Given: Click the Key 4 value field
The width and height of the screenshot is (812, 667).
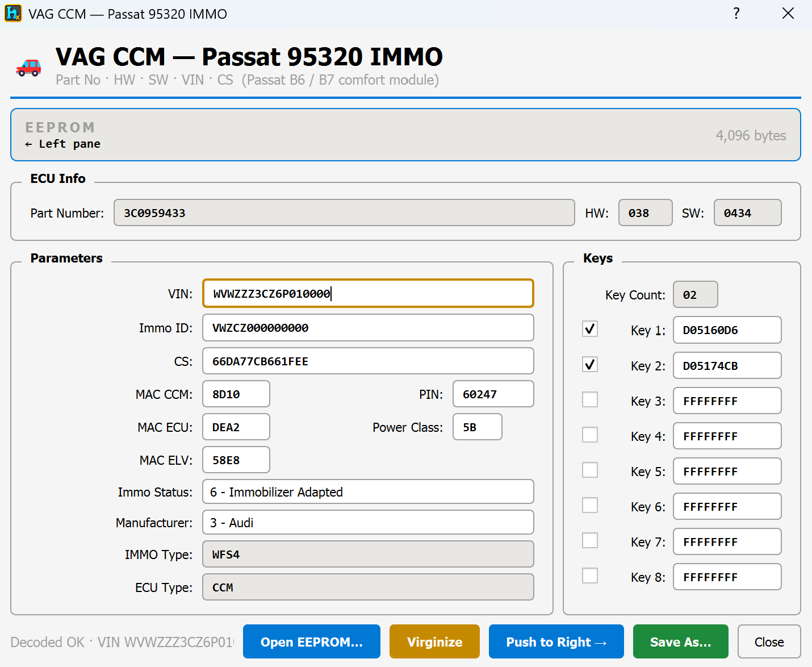Looking at the screenshot, I should (x=727, y=436).
